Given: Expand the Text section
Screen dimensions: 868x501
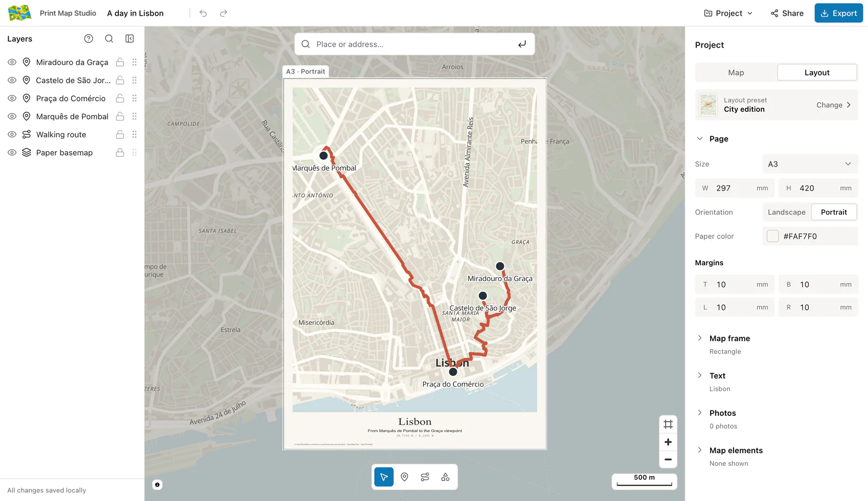Looking at the screenshot, I should click(700, 375).
